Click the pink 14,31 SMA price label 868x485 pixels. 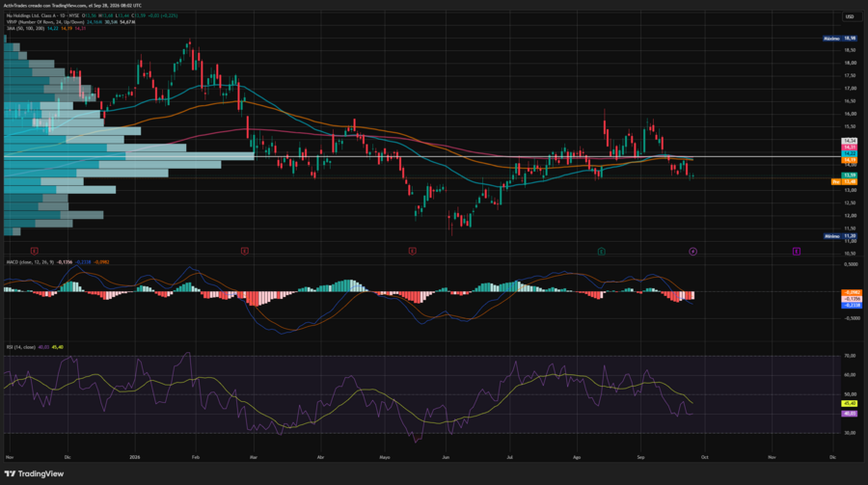(x=849, y=148)
